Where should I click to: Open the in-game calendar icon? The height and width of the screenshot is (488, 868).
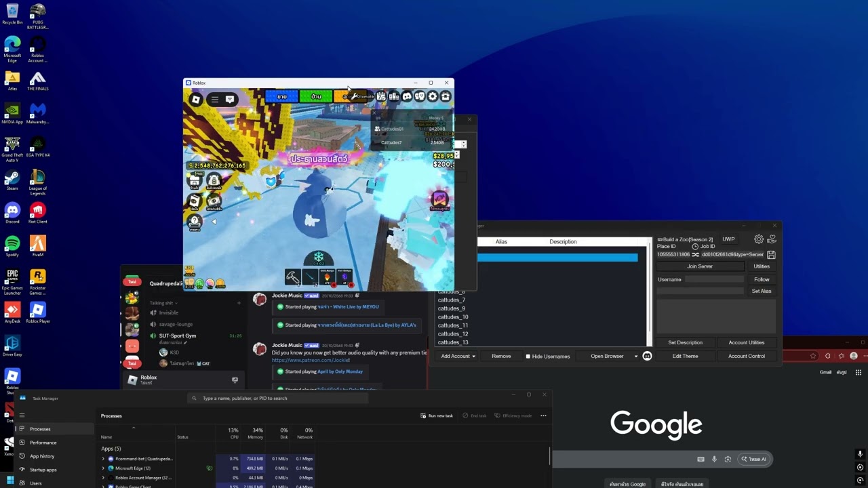point(381,97)
